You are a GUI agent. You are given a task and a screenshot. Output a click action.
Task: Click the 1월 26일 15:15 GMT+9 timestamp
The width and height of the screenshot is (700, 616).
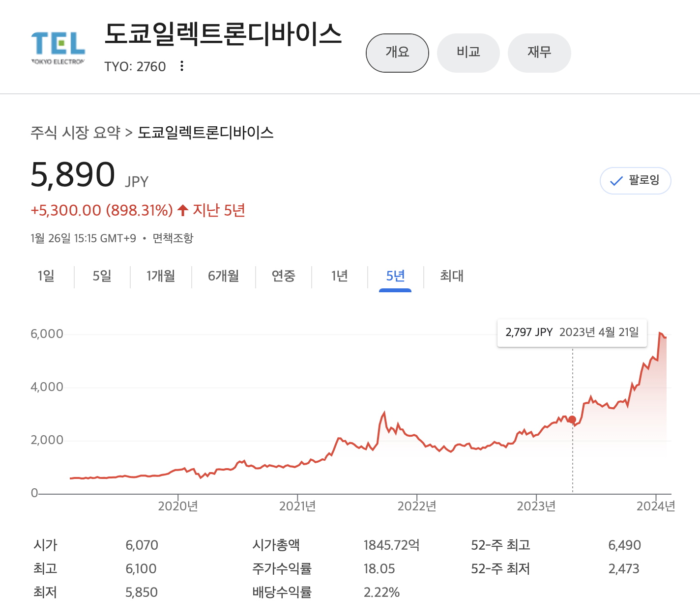(x=83, y=238)
